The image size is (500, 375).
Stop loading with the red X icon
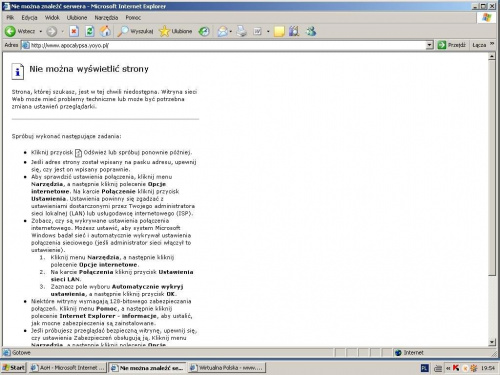pyautogui.click(x=74, y=31)
